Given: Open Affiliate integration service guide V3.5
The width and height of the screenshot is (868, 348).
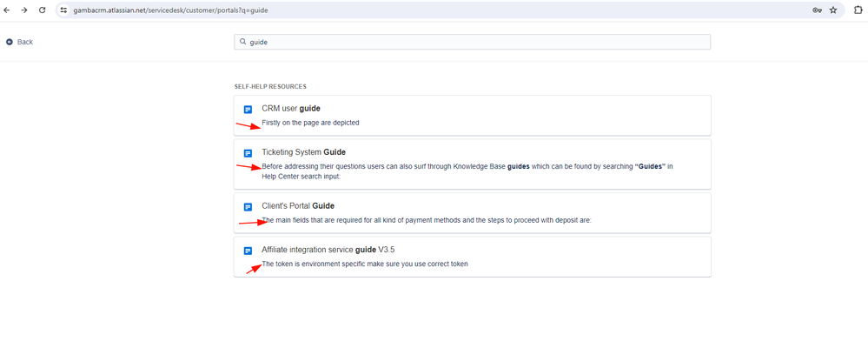Looking at the screenshot, I should click(328, 250).
